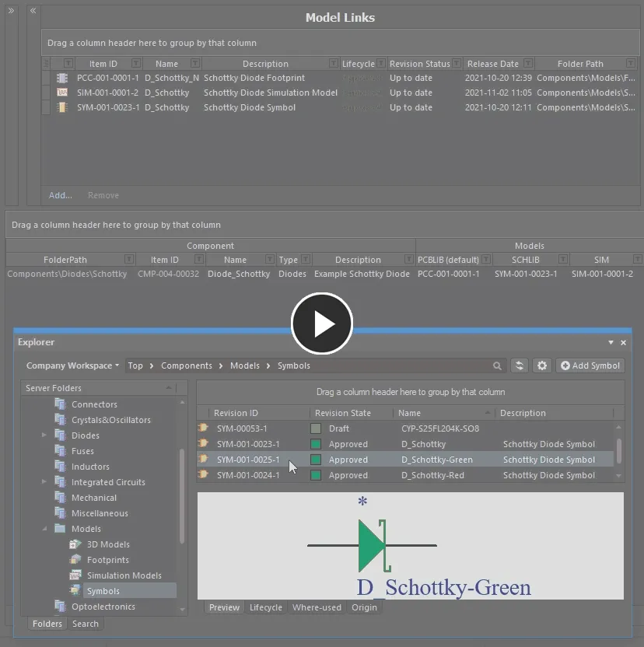Open Explorer settings via the gear icon
The image size is (644, 647).
pos(542,365)
